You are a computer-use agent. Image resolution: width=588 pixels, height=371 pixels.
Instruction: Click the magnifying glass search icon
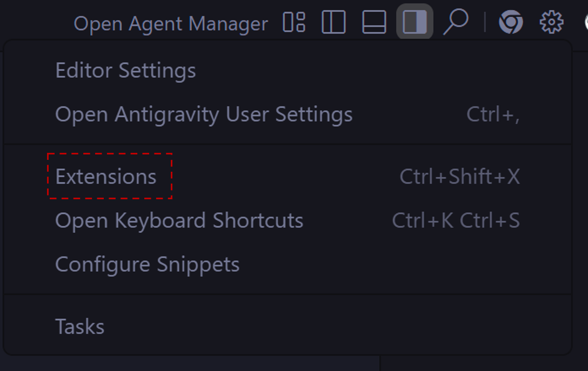[x=455, y=22]
